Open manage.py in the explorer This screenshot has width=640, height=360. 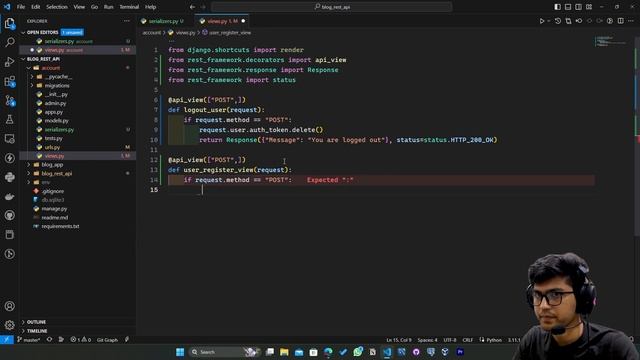tap(54, 209)
